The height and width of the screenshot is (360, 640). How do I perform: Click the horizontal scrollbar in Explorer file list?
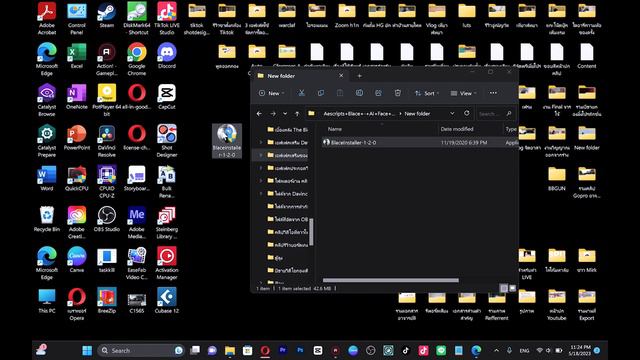click(x=391, y=280)
